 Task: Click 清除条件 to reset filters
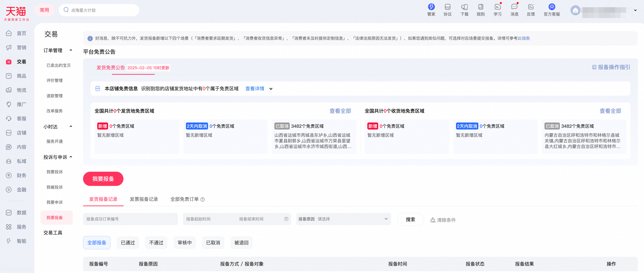[x=443, y=220]
